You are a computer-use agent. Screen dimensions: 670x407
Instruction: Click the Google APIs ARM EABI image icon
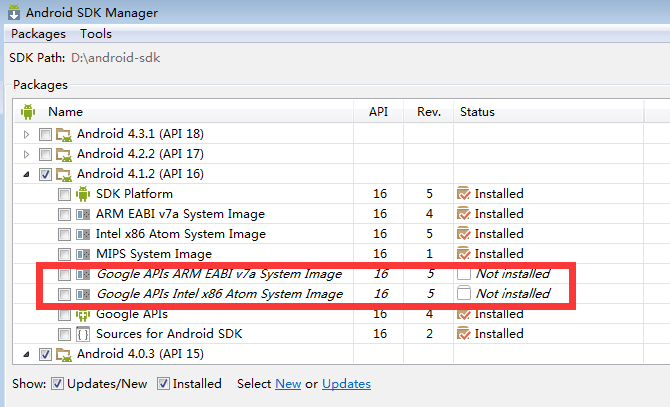pyautogui.click(x=83, y=274)
